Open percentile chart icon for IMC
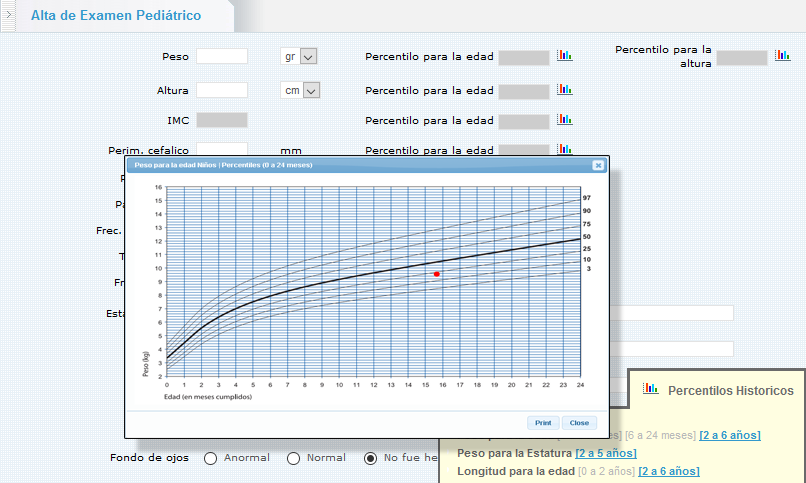This screenshot has height=483, width=806. (564, 121)
